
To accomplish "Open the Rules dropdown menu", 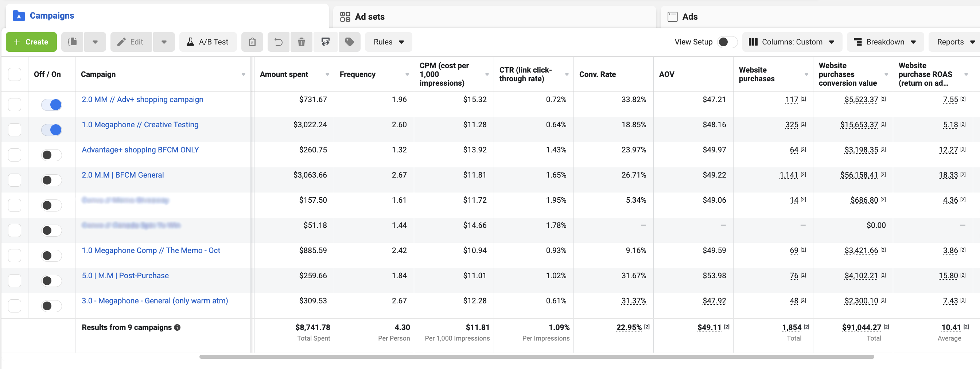I will coord(388,42).
